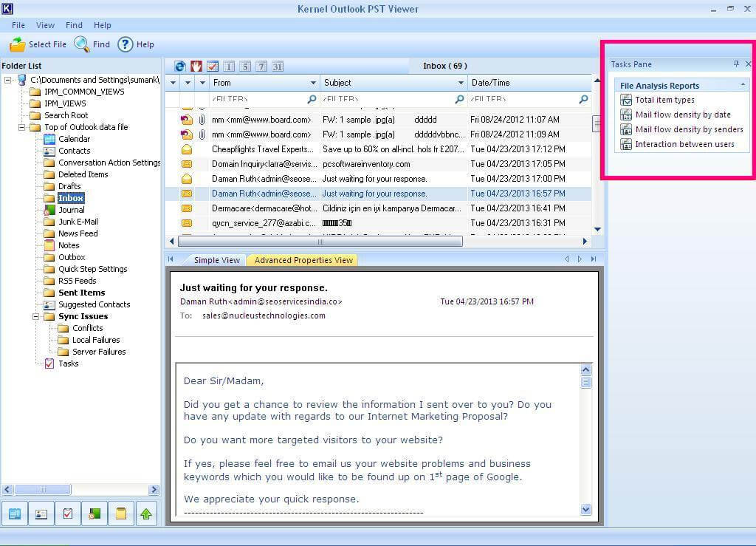Click the envelope icon of the Cheapflights Travel Experts email
The width and height of the screenshot is (756, 546).
[187, 149]
